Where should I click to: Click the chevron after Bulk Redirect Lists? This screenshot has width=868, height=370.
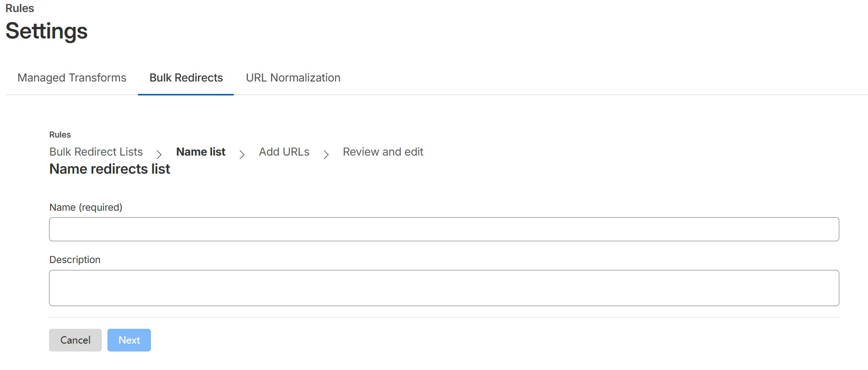click(159, 154)
